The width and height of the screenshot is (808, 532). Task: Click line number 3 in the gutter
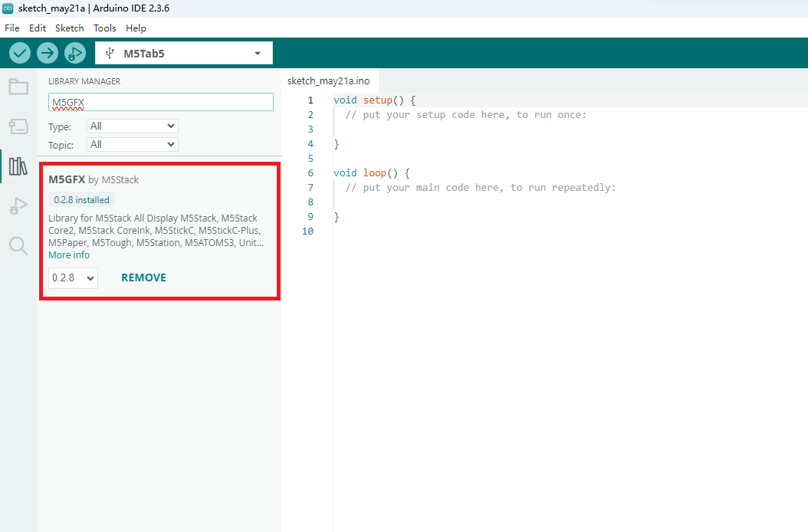310,129
